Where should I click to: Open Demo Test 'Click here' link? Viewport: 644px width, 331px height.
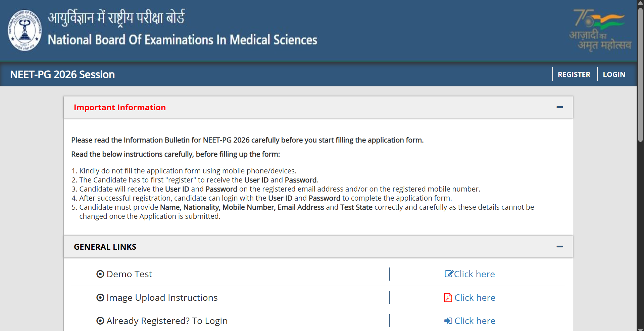(x=474, y=274)
